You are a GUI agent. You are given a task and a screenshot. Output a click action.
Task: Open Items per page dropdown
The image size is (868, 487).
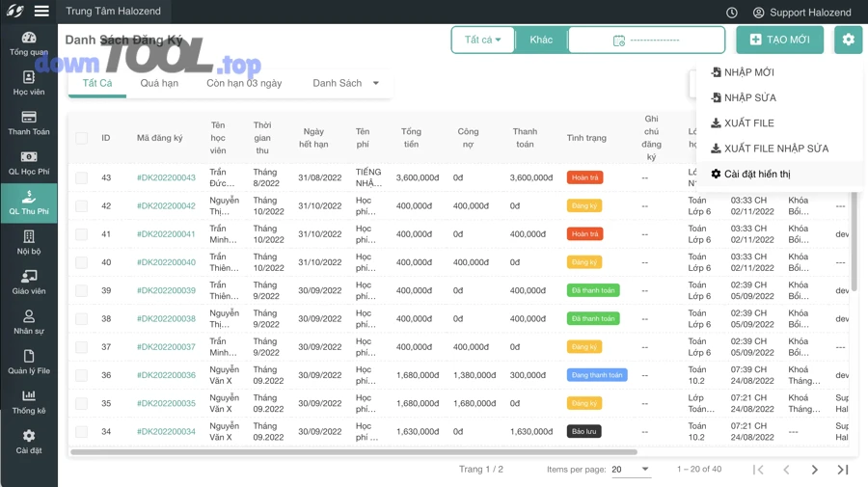point(631,470)
